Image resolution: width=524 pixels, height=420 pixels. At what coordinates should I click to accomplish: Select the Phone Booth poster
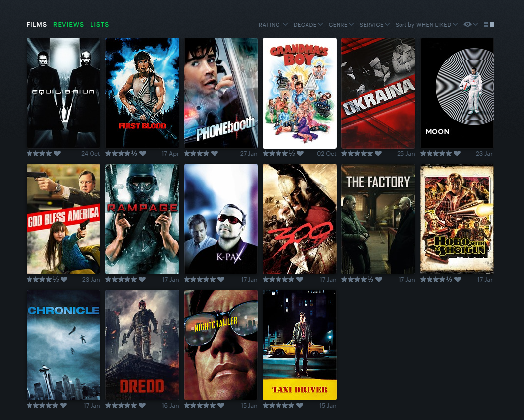221,93
